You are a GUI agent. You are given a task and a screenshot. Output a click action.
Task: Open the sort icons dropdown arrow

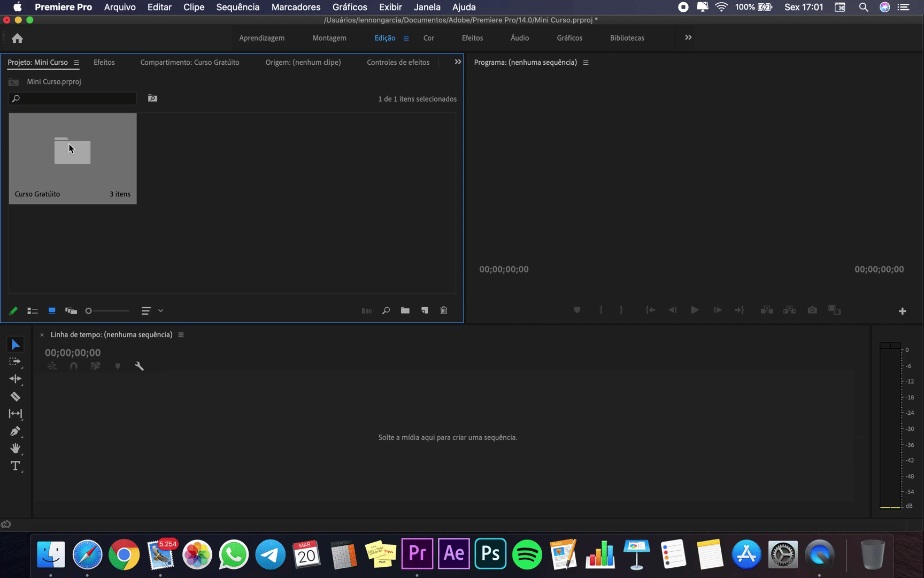[160, 311]
